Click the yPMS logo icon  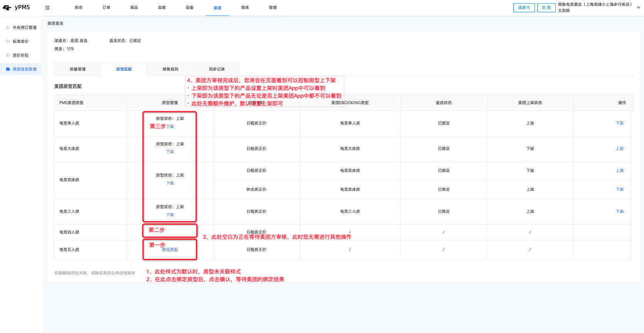point(7,7)
